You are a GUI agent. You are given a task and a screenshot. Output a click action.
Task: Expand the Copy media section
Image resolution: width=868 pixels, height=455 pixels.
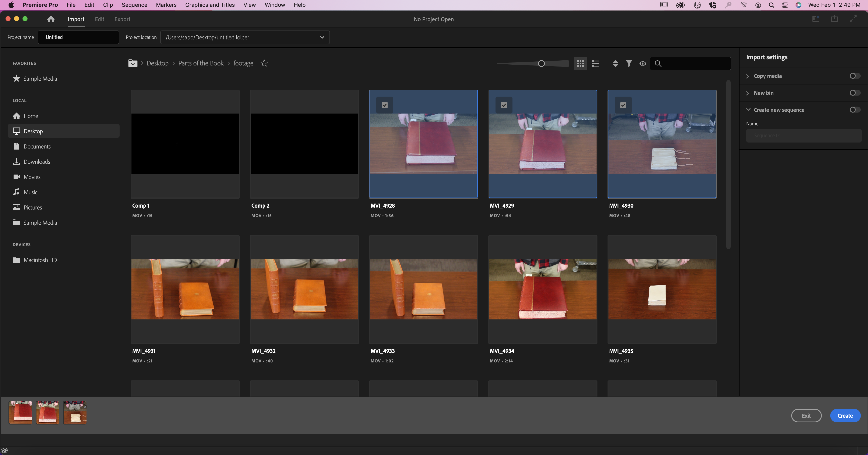pos(748,76)
